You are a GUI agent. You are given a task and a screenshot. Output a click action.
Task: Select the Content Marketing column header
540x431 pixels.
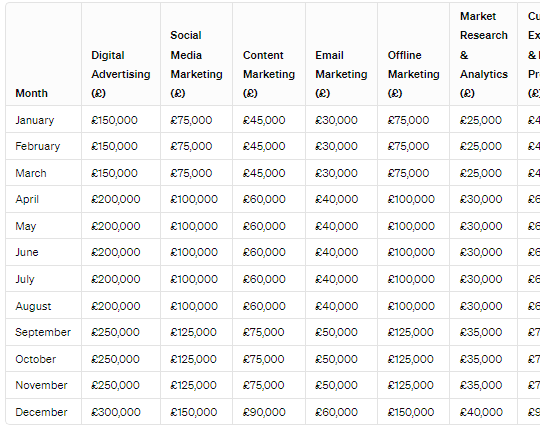coord(269,74)
